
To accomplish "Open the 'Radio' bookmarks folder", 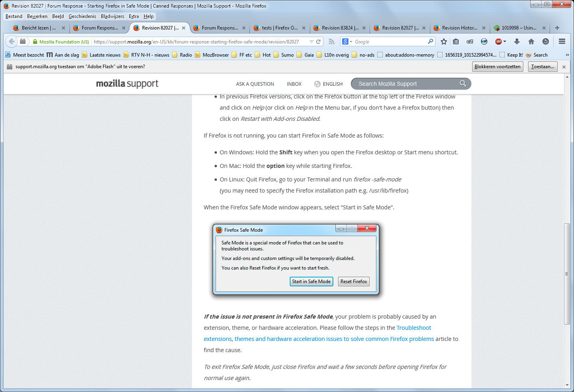I will click(182, 55).
